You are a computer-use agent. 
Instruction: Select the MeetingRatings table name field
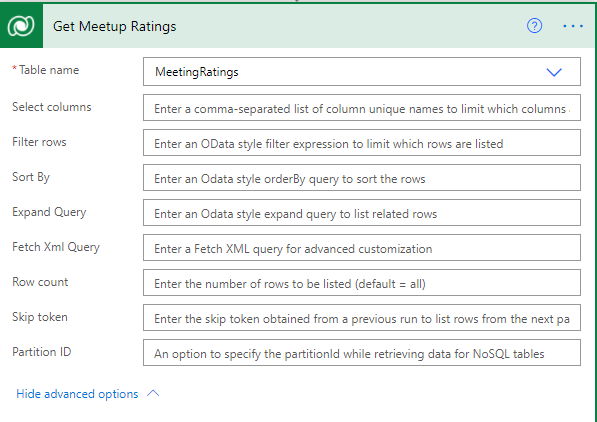coord(362,72)
